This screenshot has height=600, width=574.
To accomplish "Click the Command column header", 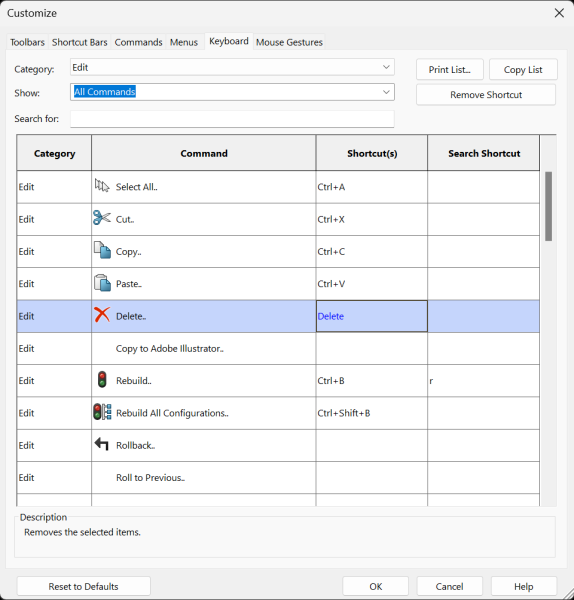I will (x=204, y=153).
